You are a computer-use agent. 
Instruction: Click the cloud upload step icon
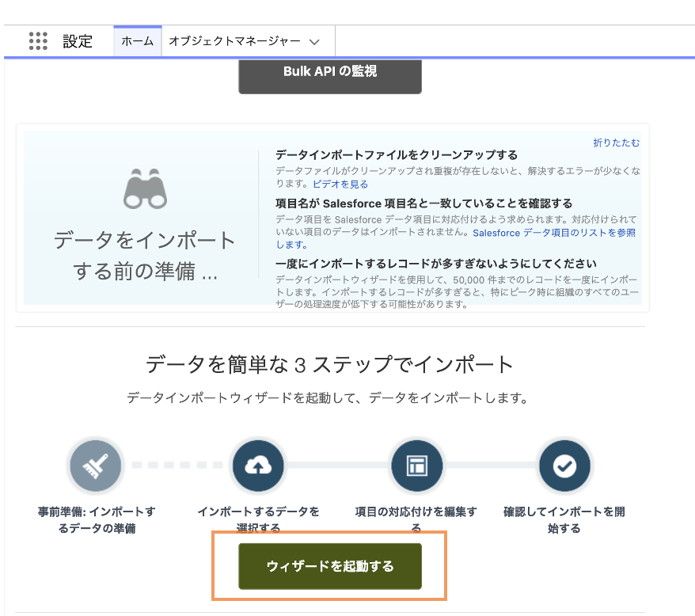(258, 466)
